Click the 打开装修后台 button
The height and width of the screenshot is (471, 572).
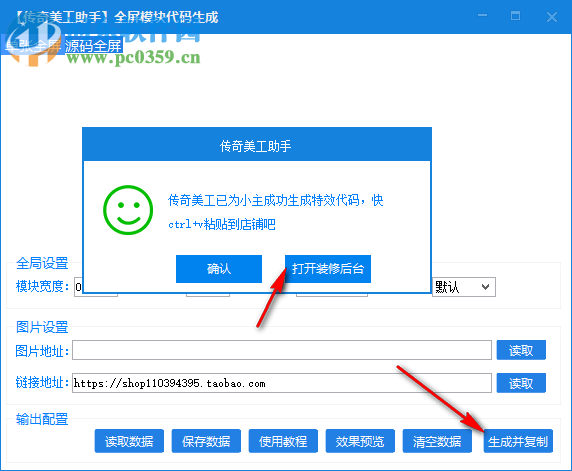(328, 269)
